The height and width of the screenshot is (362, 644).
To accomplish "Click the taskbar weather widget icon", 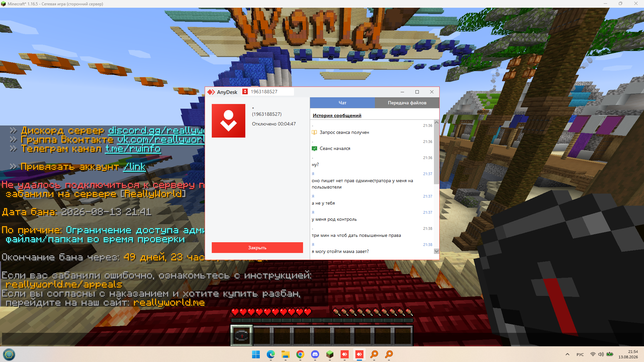I will [x=9, y=354].
